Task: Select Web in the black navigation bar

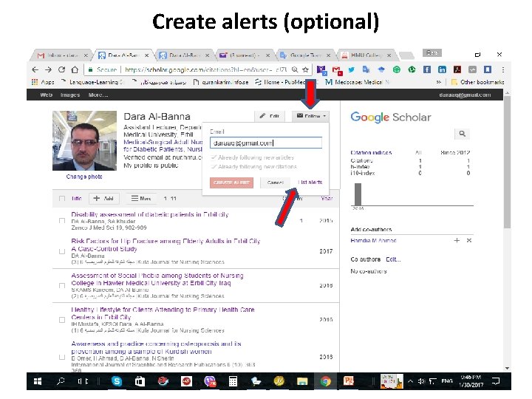Action: (x=46, y=95)
